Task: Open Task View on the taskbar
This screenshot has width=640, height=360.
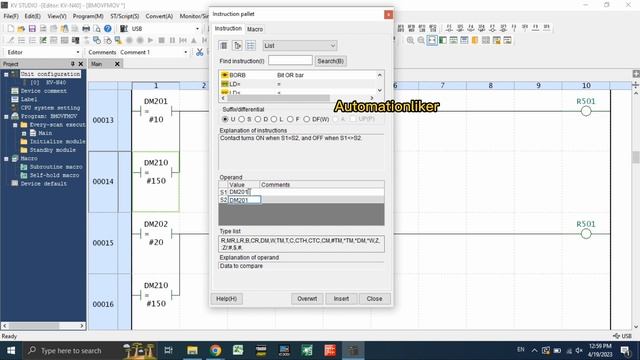Action: coord(168,350)
